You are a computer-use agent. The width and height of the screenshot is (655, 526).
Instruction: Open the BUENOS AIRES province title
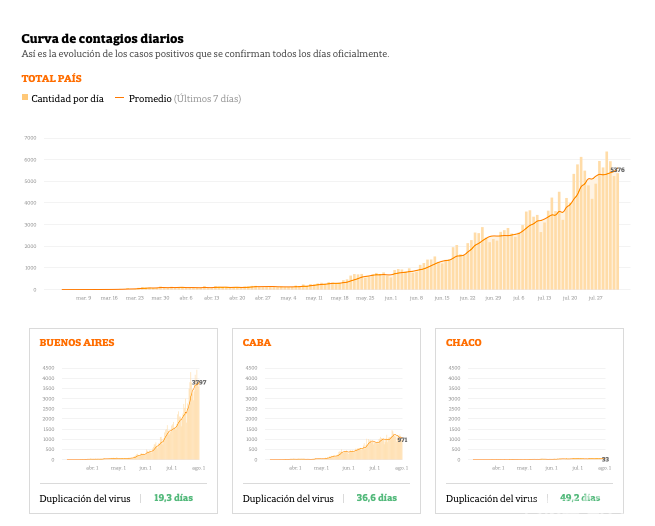tap(77, 342)
